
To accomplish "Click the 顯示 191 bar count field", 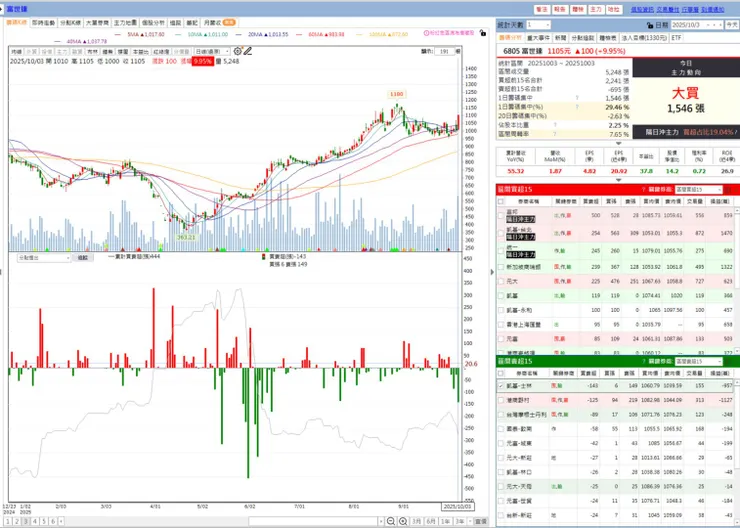I will (445, 51).
